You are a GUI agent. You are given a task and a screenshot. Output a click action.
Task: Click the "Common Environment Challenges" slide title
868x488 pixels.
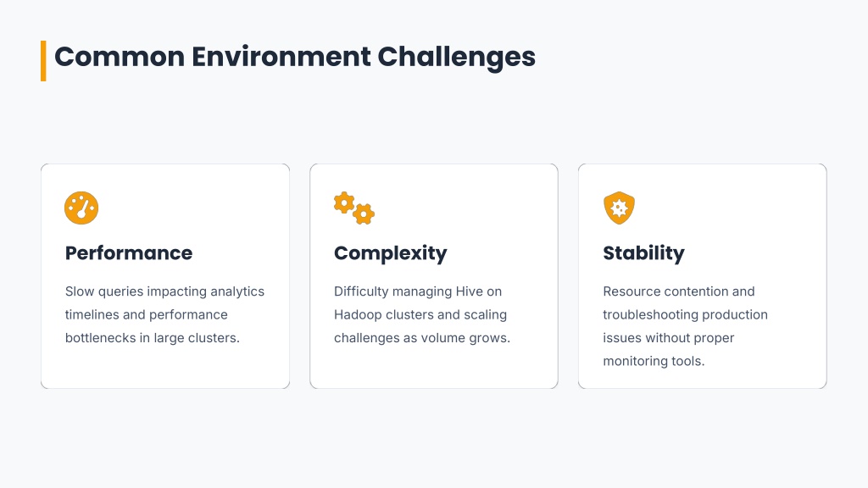295,57
